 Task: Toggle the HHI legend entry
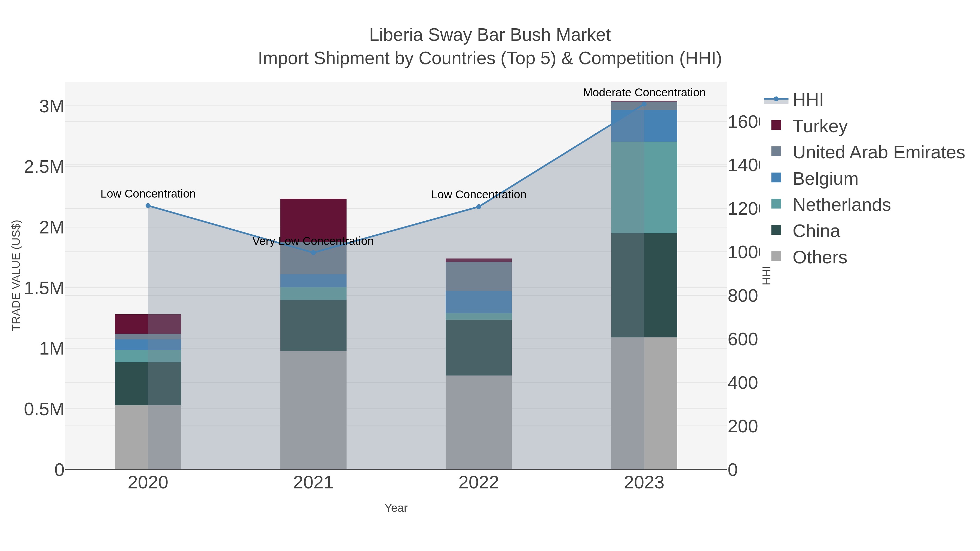(794, 100)
